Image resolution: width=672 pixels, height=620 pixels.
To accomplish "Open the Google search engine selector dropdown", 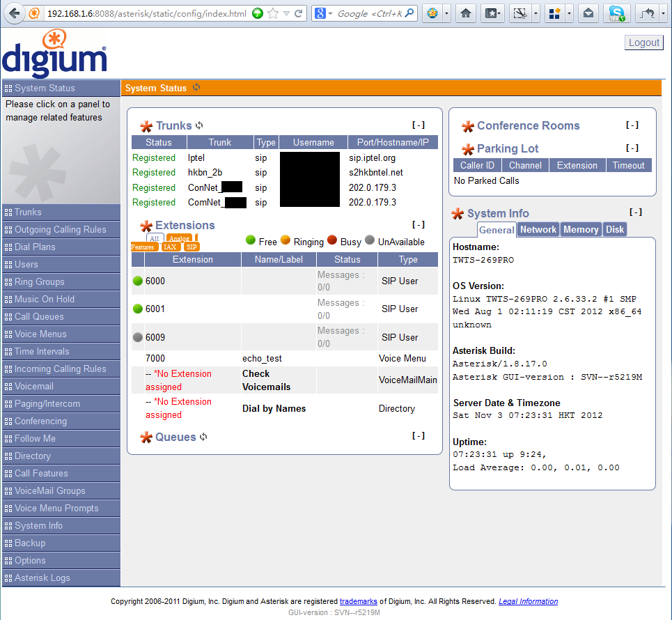I will click(324, 13).
